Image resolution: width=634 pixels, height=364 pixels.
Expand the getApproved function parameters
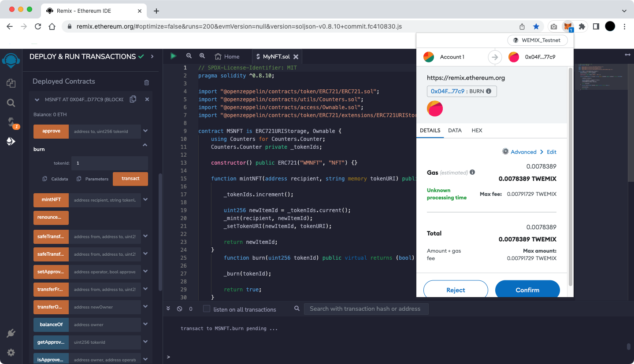point(145,342)
